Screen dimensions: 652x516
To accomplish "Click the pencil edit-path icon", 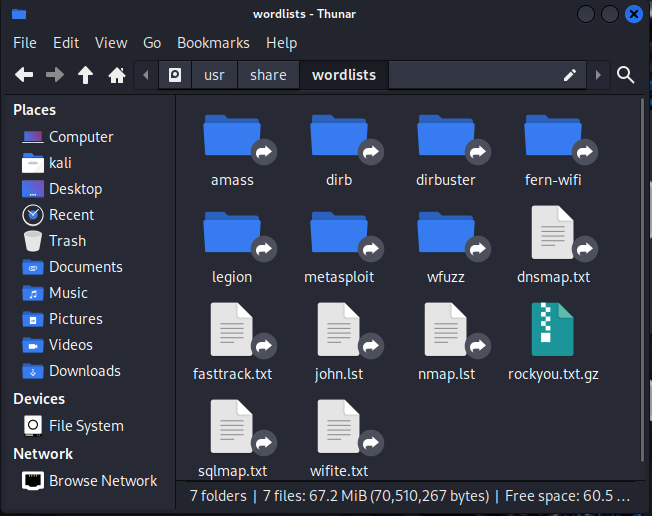I will (x=570, y=75).
